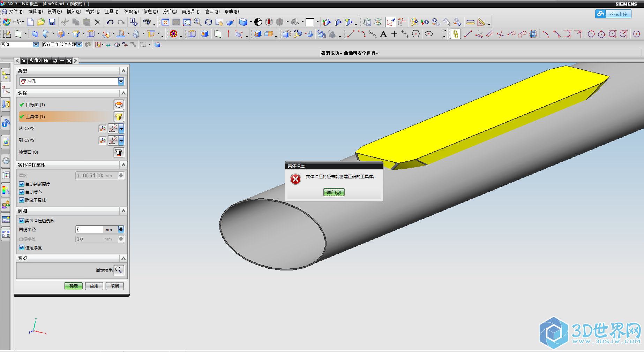Click the Start (开始) button
This screenshot has height=352, width=644.
[x=14, y=22]
